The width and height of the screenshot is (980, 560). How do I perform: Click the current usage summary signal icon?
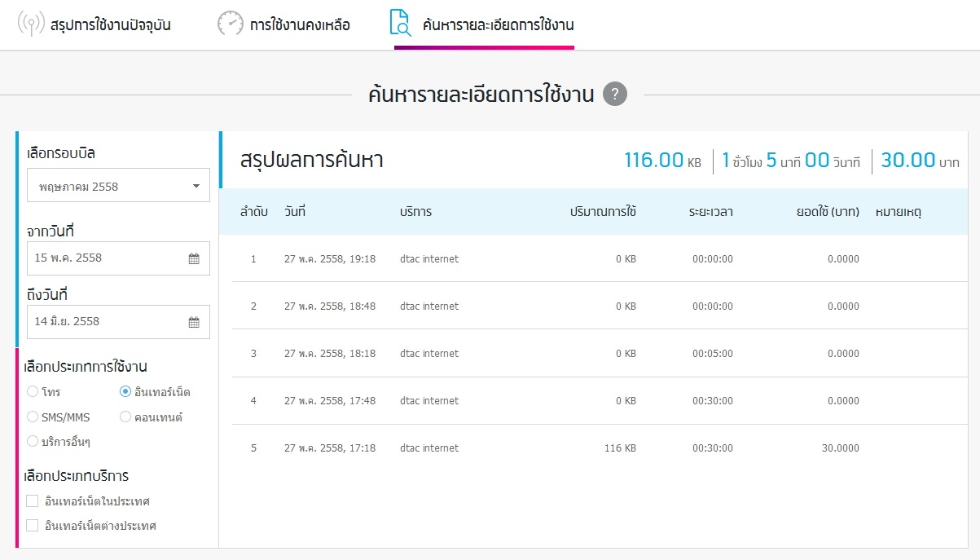31,24
